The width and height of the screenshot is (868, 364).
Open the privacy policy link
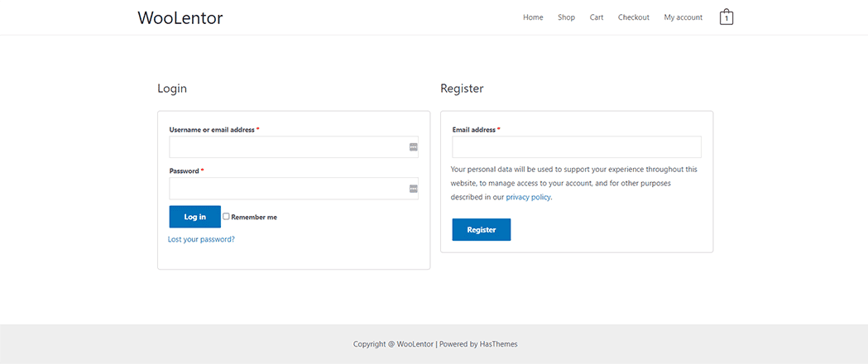point(528,197)
